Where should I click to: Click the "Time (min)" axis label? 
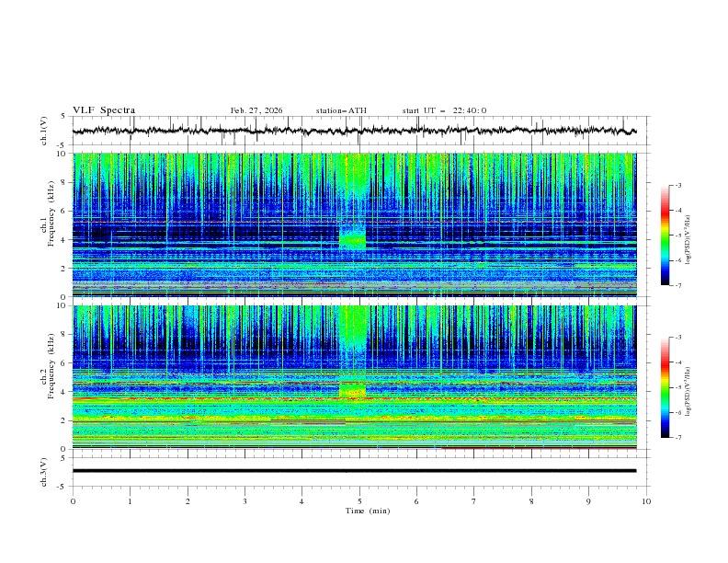tap(368, 511)
